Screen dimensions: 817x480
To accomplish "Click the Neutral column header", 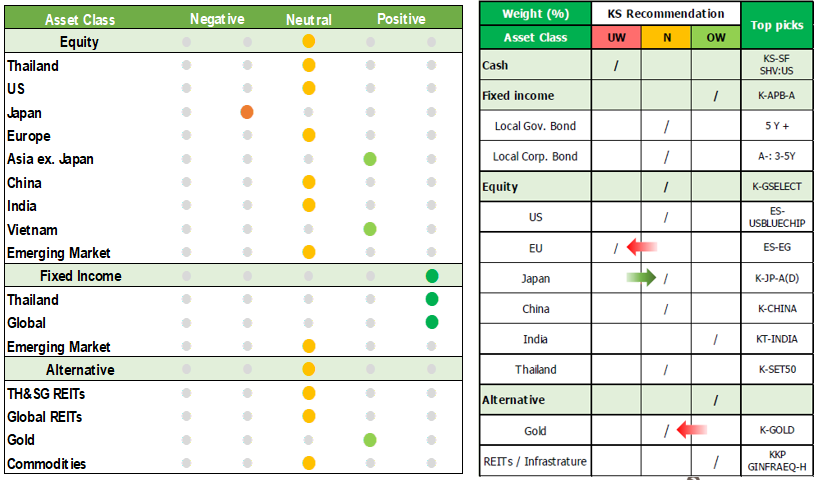I will click(x=309, y=19).
